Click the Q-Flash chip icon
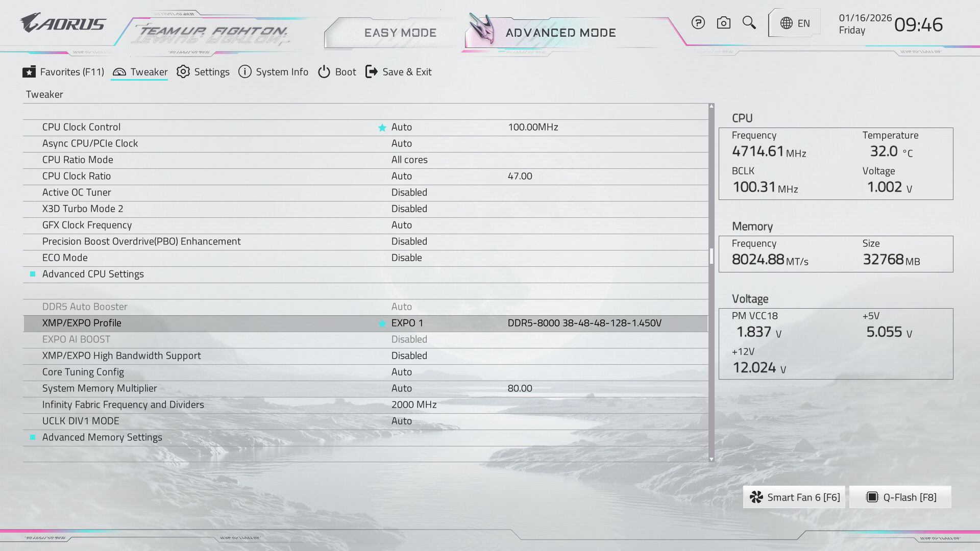The height and width of the screenshot is (551, 980). click(x=872, y=497)
